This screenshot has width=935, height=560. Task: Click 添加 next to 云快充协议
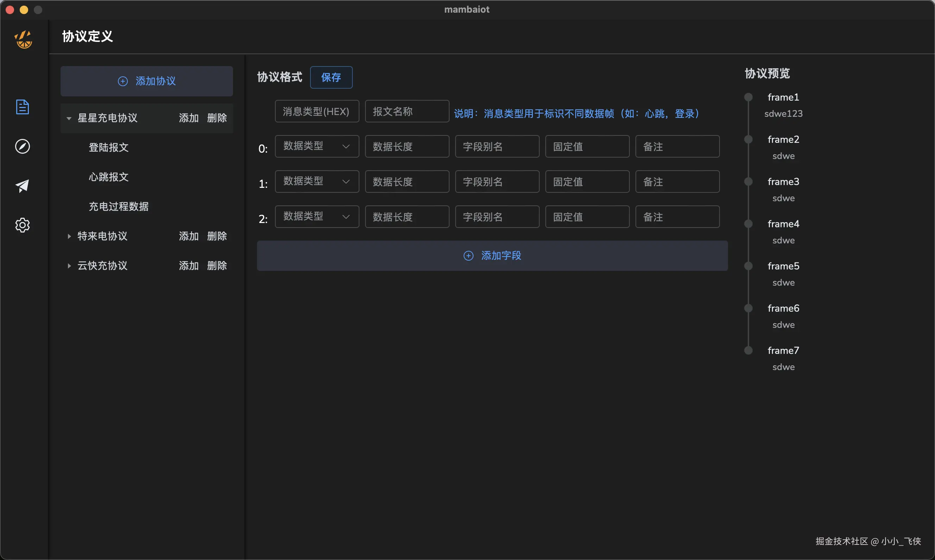tap(188, 266)
